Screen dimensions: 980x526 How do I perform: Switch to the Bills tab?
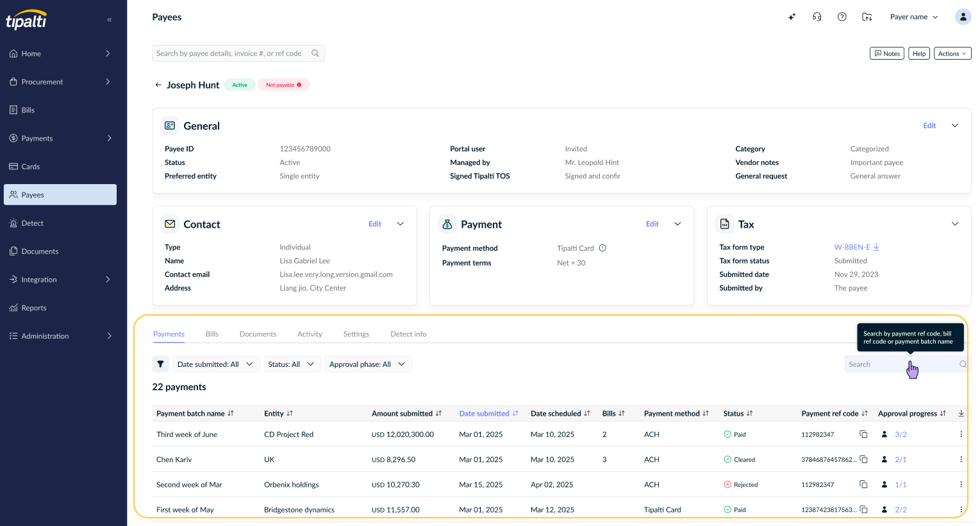coord(212,334)
